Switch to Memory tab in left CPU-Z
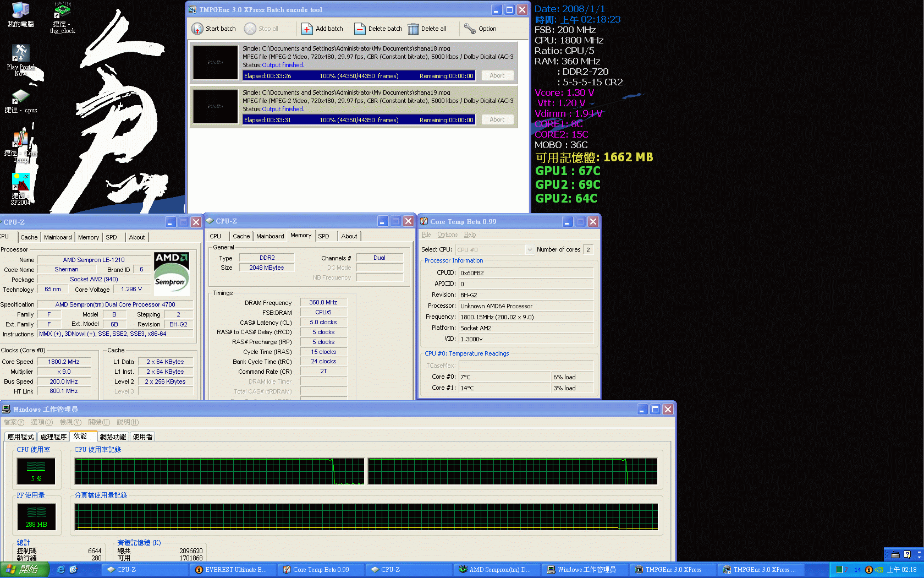The width and height of the screenshot is (924, 578). [x=89, y=237]
